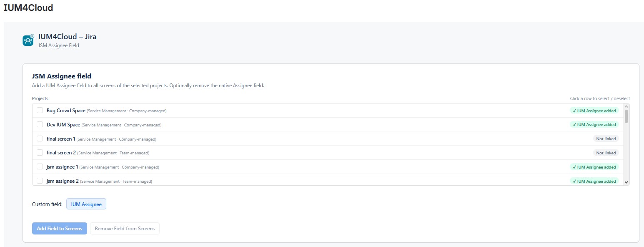Click IUM Assignee added badge for jsm assignee 1
This screenshot has height=247, width=644.
594,167
